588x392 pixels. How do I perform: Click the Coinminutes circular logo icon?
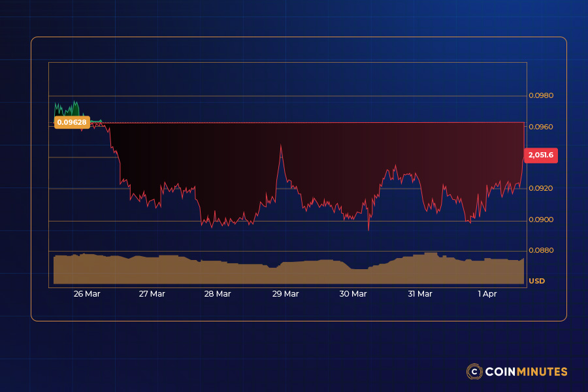pos(474,372)
